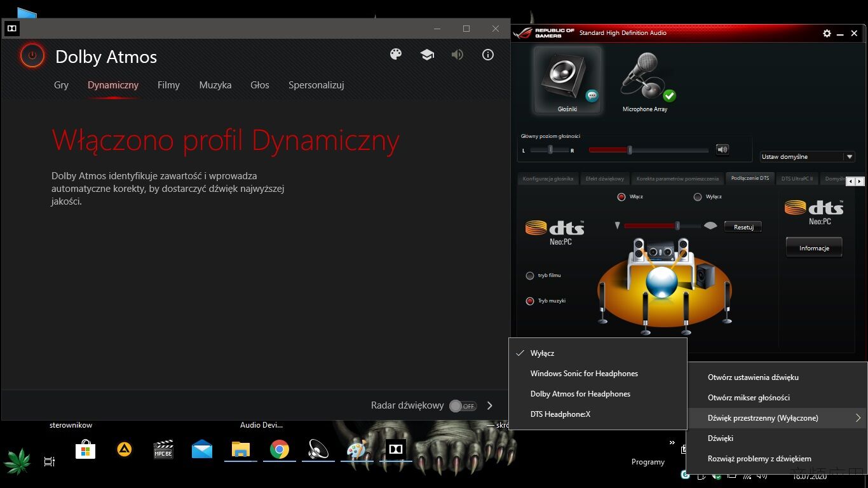868x488 pixels.
Task: Open the Efekt dźwiękowy tab
Action: point(605,179)
